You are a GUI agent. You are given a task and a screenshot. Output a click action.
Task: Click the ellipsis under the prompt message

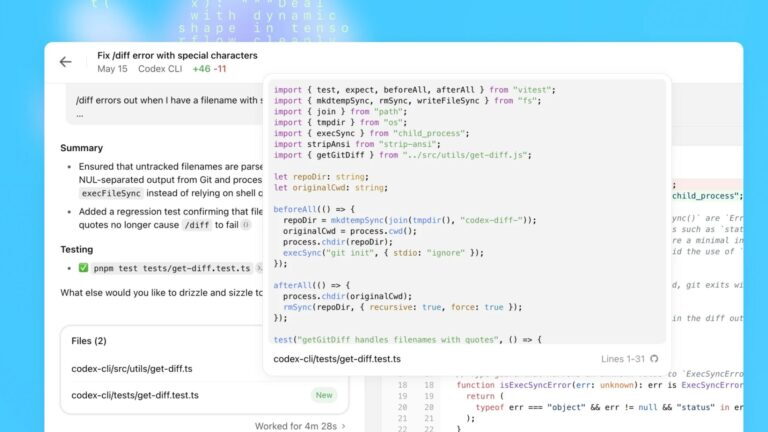(x=79, y=116)
